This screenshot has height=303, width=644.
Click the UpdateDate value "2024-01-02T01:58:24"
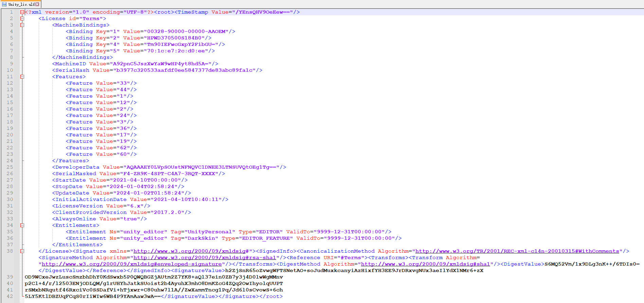point(149,193)
